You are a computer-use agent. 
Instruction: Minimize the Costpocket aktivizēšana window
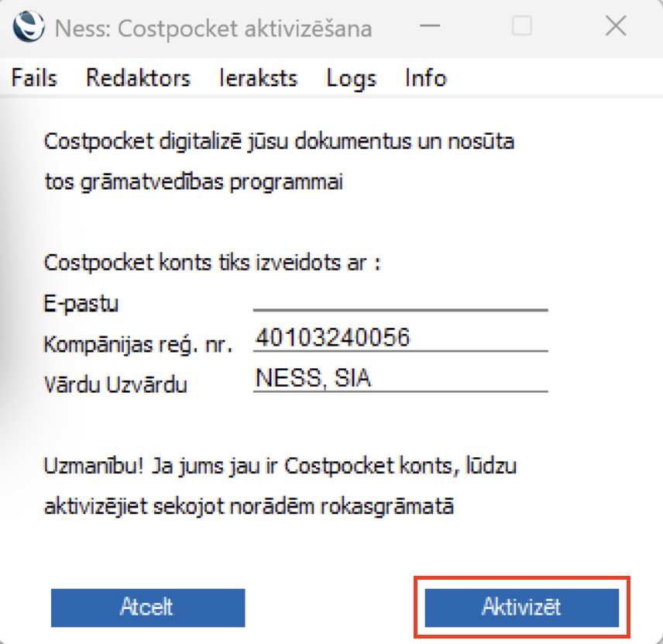point(430,26)
